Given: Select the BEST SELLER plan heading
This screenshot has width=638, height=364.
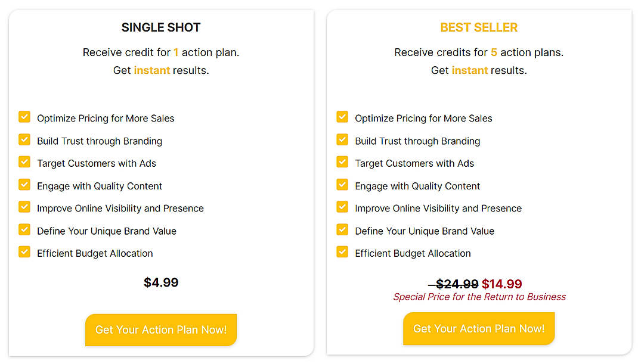Looking at the screenshot, I should click(x=479, y=27).
